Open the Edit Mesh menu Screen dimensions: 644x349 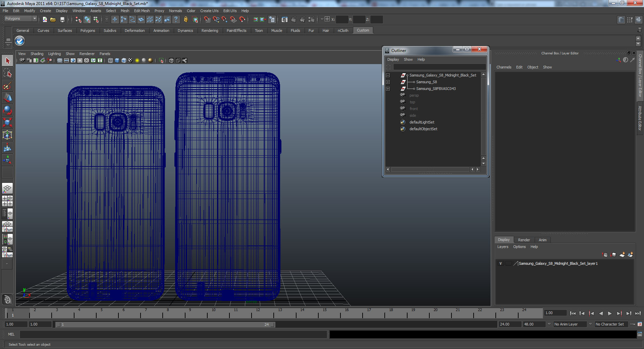tap(142, 11)
